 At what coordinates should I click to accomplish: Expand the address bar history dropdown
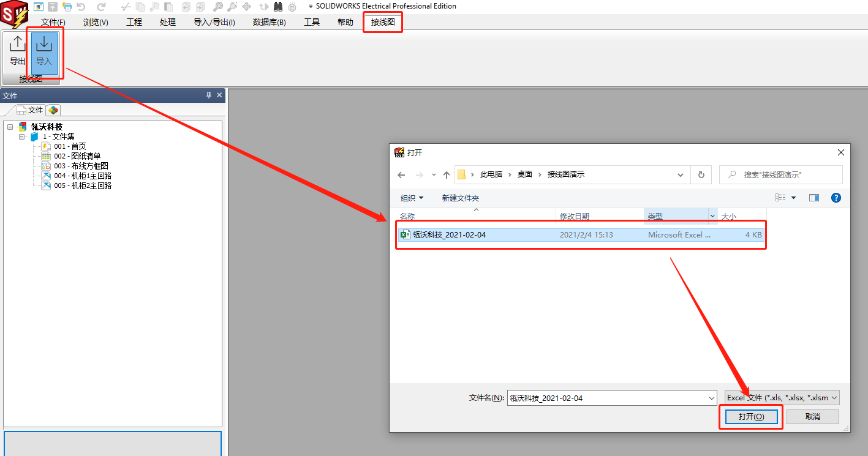tap(681, 174)
